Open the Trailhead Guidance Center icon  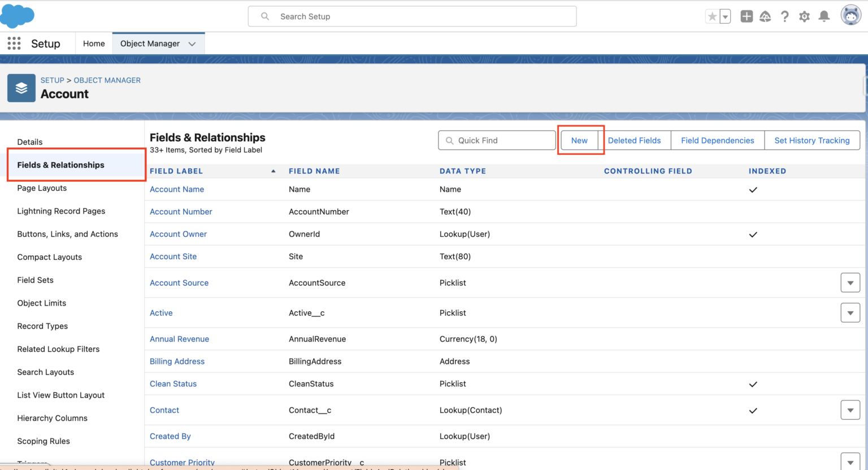pyautogui.click(x=765, y=16)
